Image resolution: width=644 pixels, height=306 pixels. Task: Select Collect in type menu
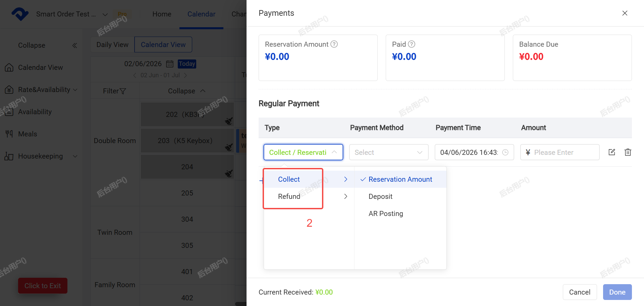[x=289, y=179]
